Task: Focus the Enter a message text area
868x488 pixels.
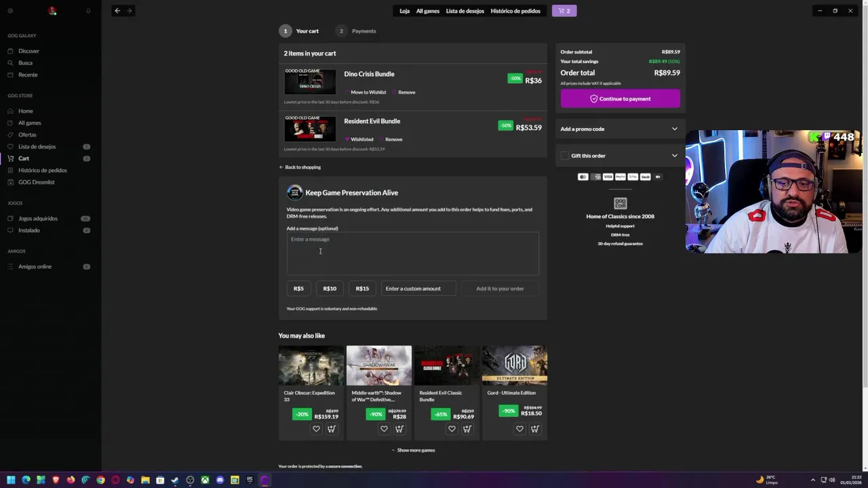Action: [412, 254]
